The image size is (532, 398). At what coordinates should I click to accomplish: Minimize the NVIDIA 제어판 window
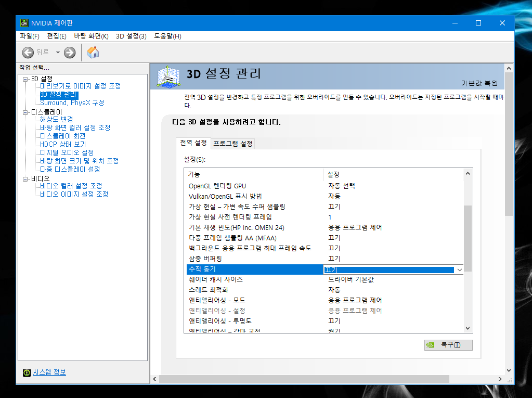point(455,23)
